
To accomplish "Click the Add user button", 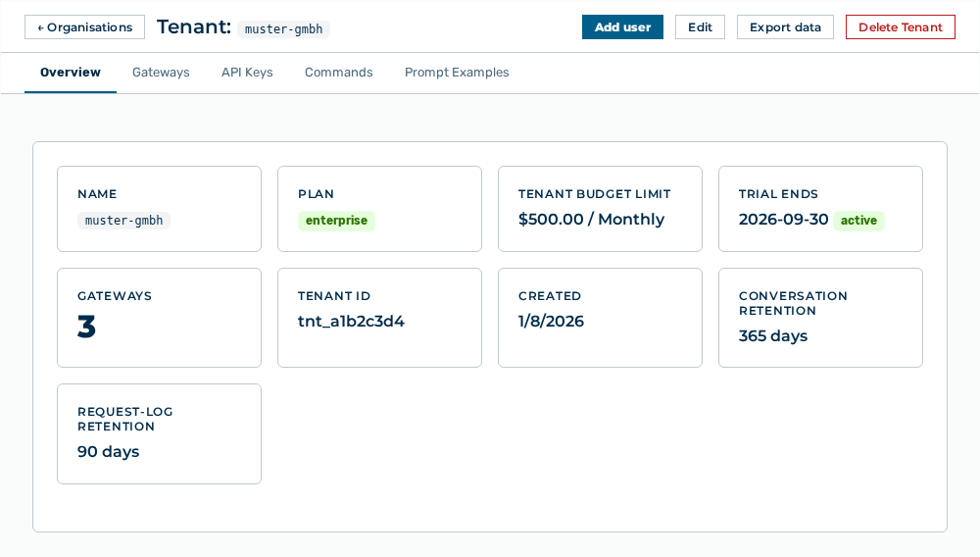I will point(622,27).
